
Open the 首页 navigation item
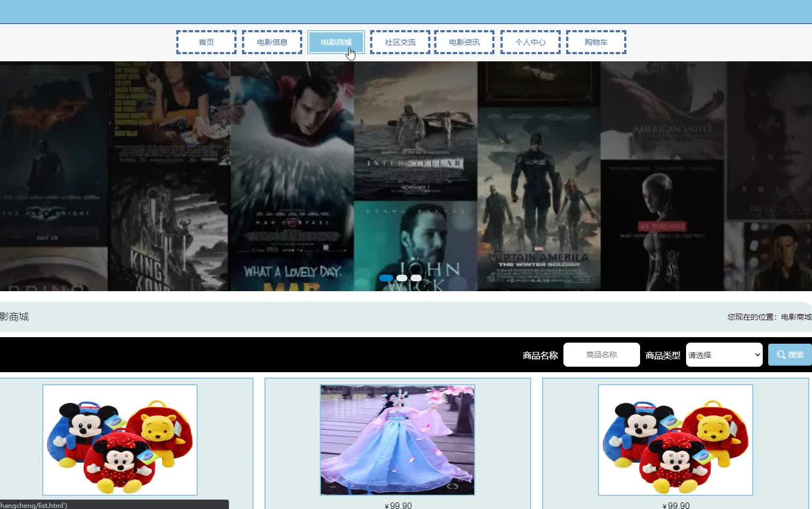(206, 42)
